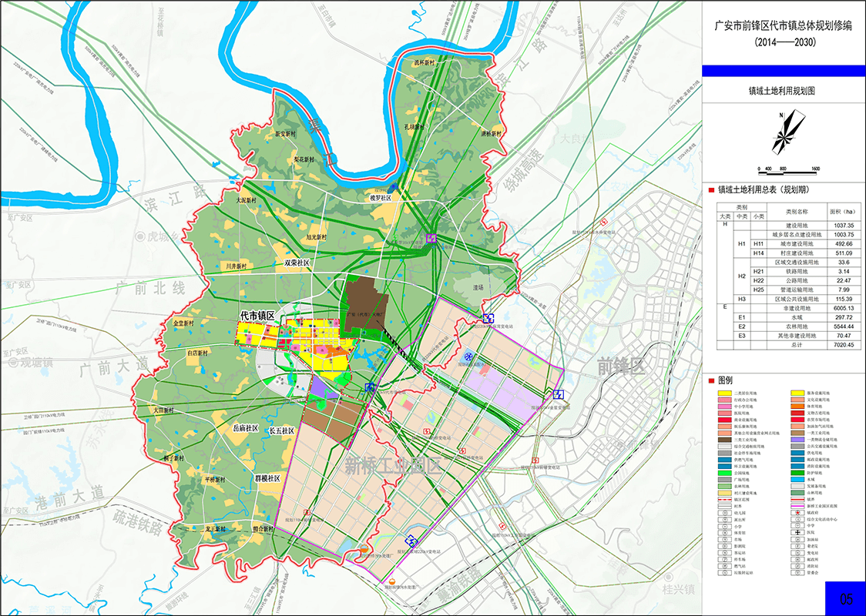
Task: Click the blue substation icon beside 代市变电站
Action: pyautogui.click(x=371, y=387)
